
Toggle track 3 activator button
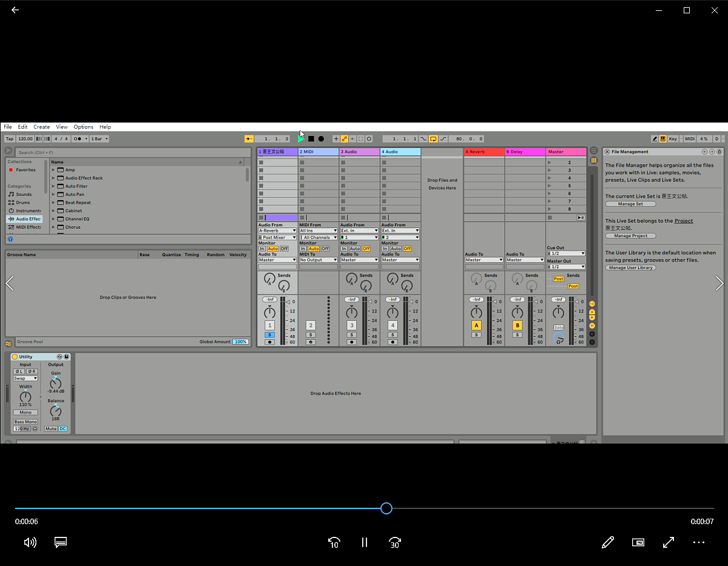click(x=352, y=326)
